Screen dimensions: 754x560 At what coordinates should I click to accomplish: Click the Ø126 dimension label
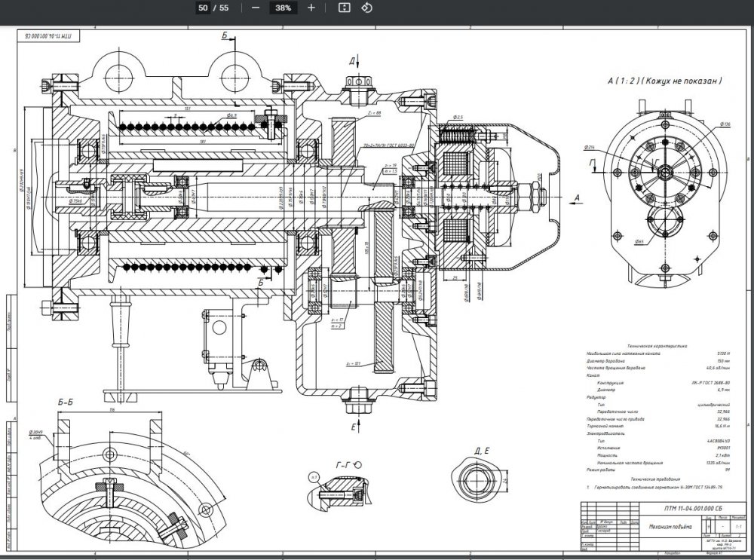(725, 124)
